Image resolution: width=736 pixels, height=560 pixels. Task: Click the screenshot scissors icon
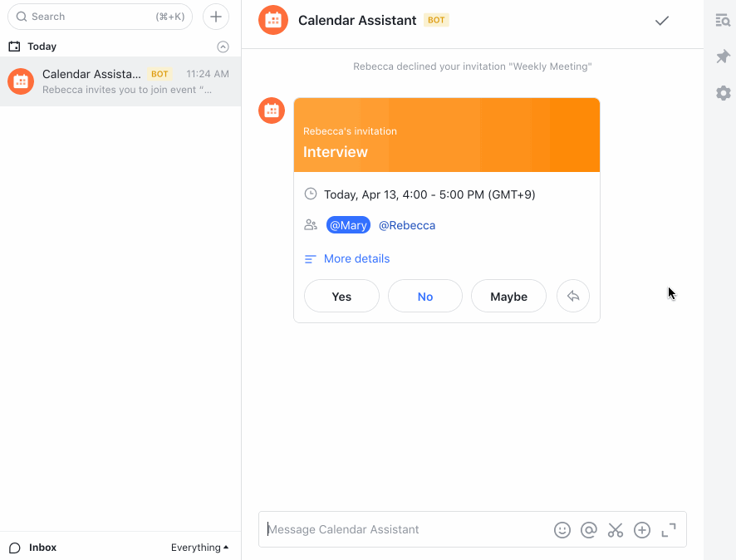[616, 530]
